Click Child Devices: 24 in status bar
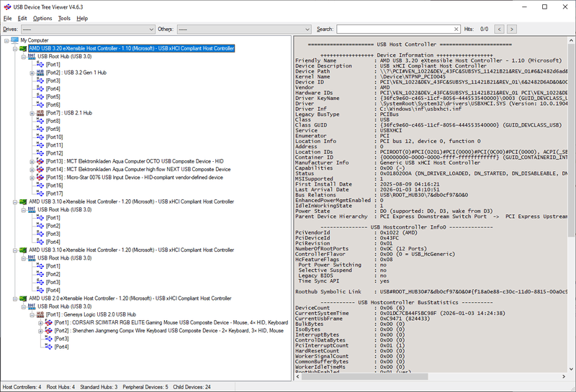 pos(192,387)
